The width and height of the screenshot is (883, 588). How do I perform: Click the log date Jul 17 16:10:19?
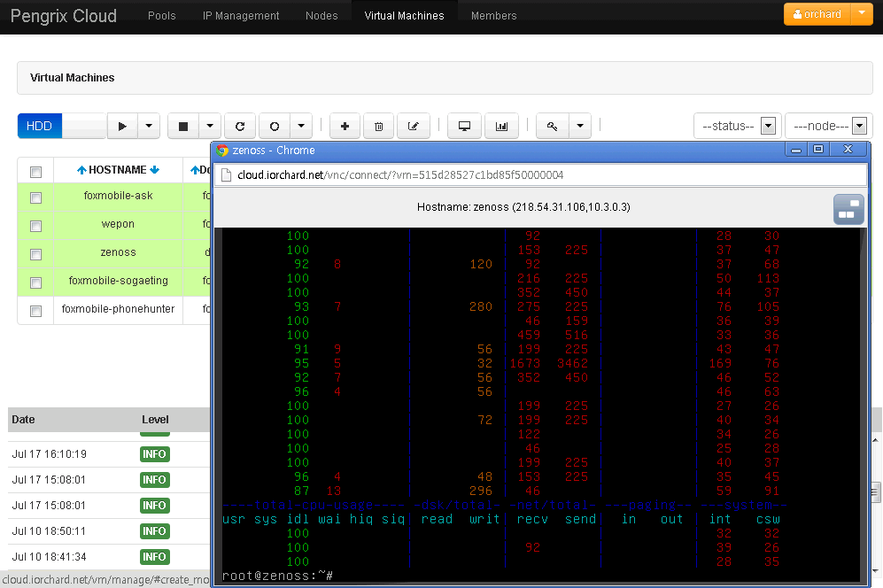50,454
